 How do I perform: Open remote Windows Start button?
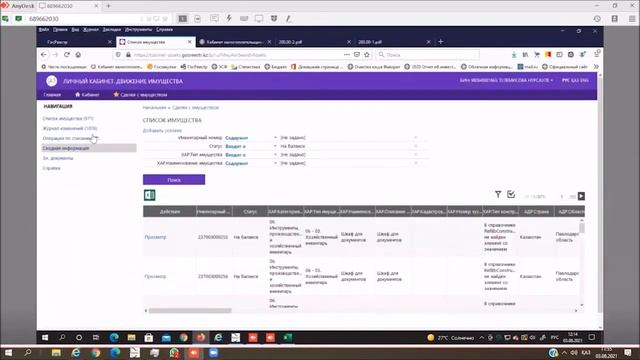[45, 338]
